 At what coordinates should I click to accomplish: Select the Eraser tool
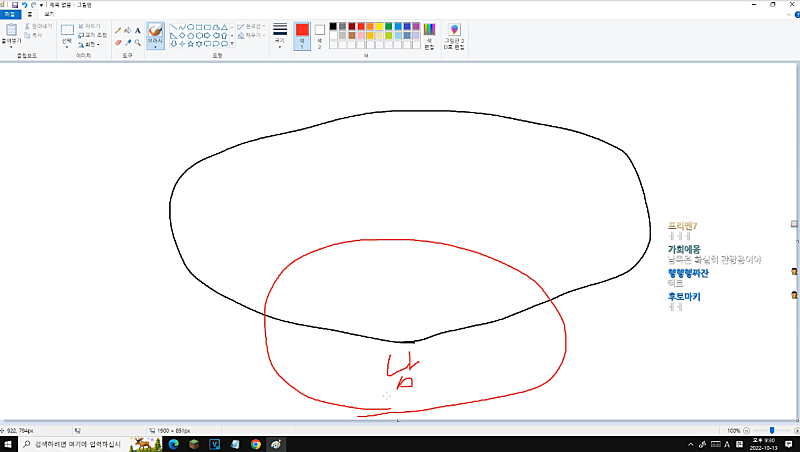click(x=118, y=43)
